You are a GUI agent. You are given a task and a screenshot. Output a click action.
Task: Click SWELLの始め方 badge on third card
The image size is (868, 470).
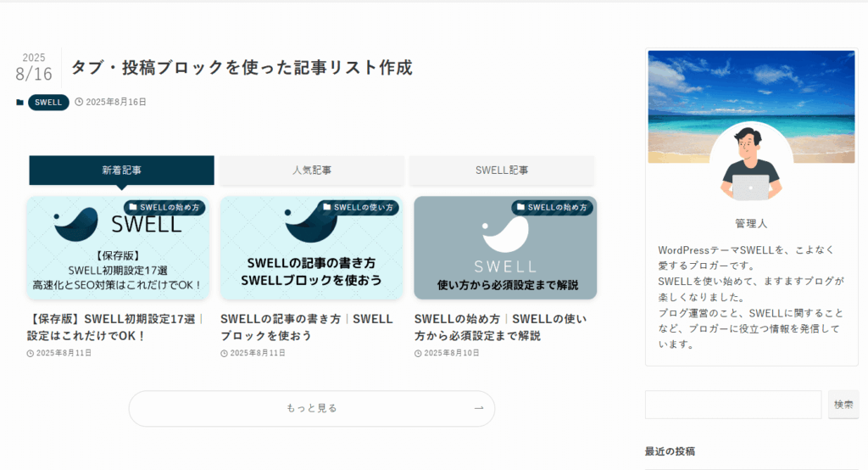pos(552,207)
